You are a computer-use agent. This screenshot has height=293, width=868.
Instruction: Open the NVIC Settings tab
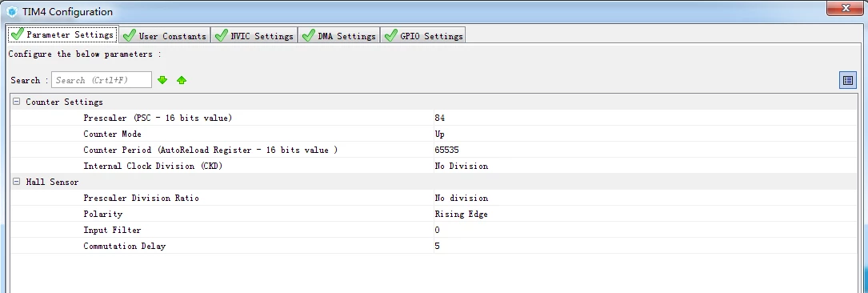coord(254,36)
